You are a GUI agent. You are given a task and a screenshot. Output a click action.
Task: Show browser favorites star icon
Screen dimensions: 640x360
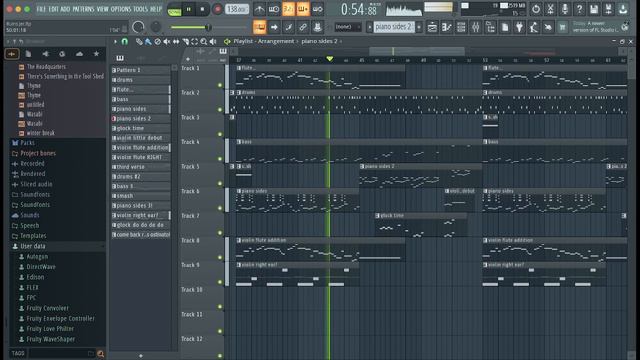[96, 54]
